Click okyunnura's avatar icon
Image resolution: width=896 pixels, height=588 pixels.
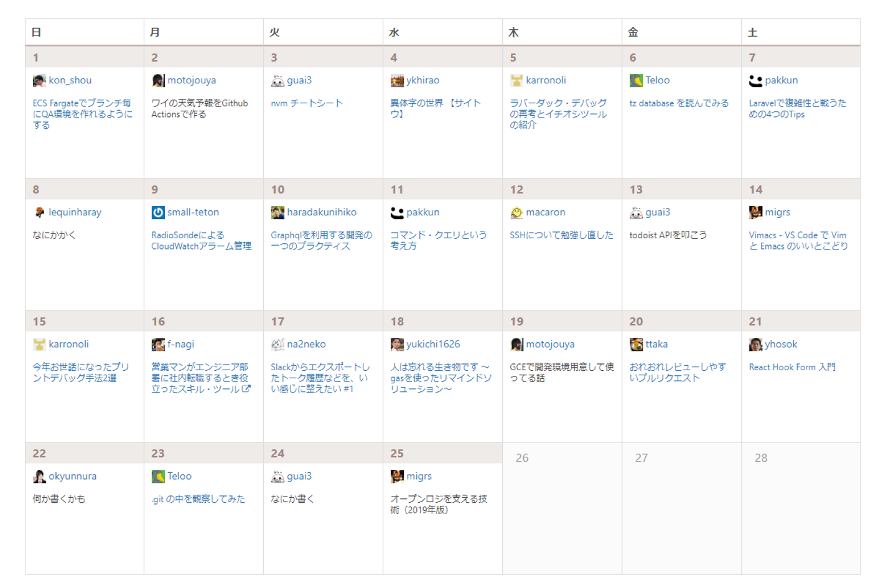click(39, 477)
